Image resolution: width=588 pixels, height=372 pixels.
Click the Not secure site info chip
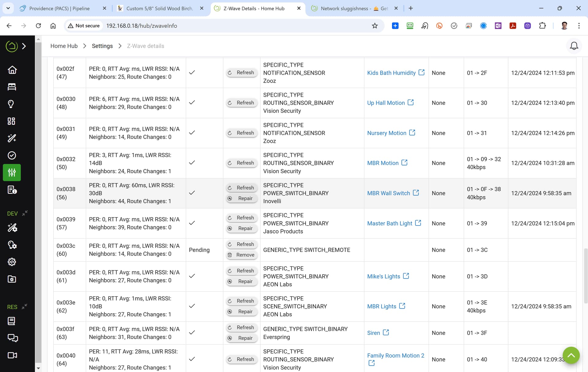point(84,26)
